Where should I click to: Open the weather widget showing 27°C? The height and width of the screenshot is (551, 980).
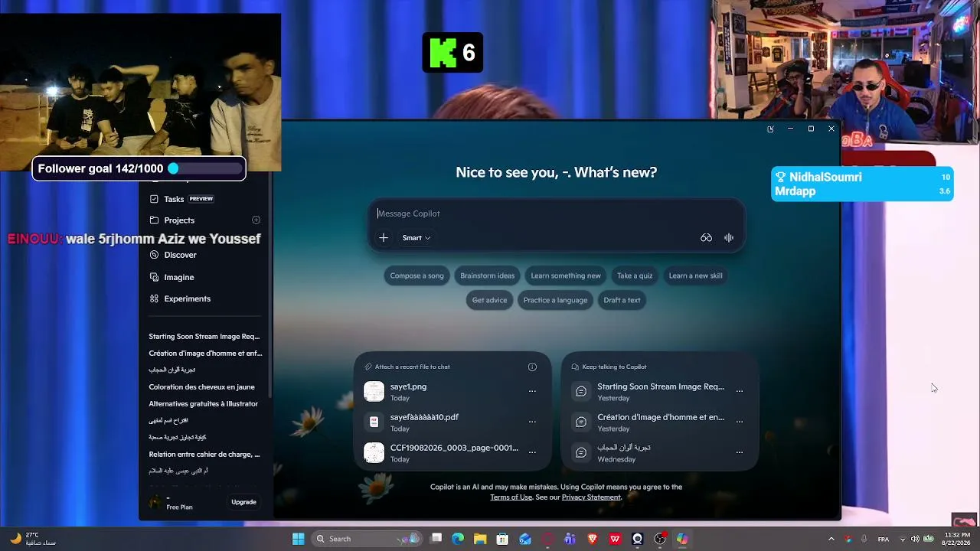(x=32, y=539)
